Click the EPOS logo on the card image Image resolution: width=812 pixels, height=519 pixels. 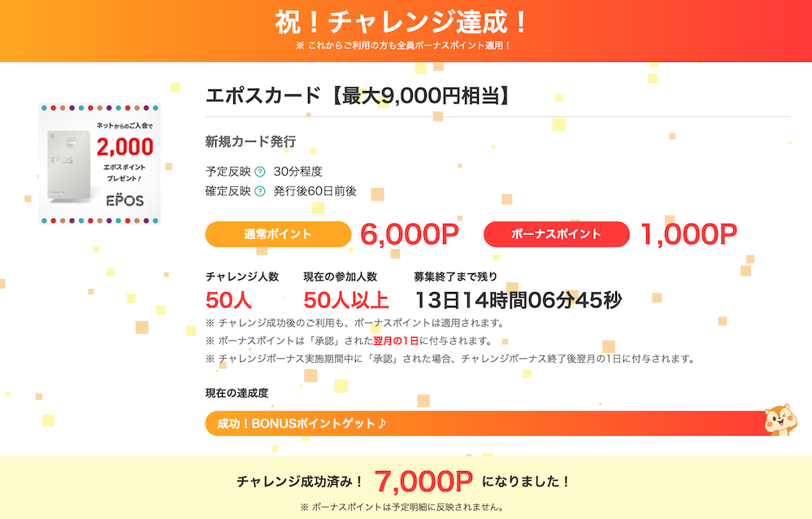click(125, 200)
